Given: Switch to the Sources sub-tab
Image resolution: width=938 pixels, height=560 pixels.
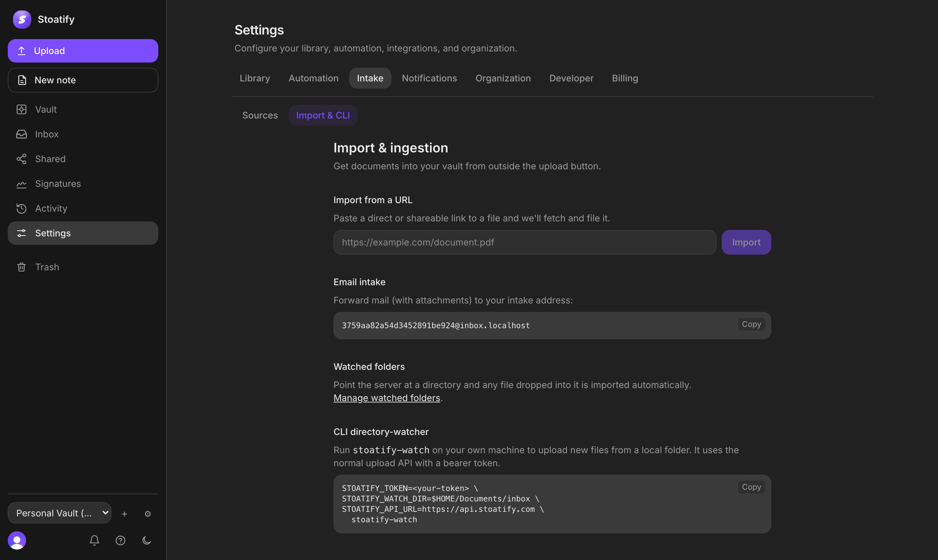Looking at the screenshot, I should [260, 115].
